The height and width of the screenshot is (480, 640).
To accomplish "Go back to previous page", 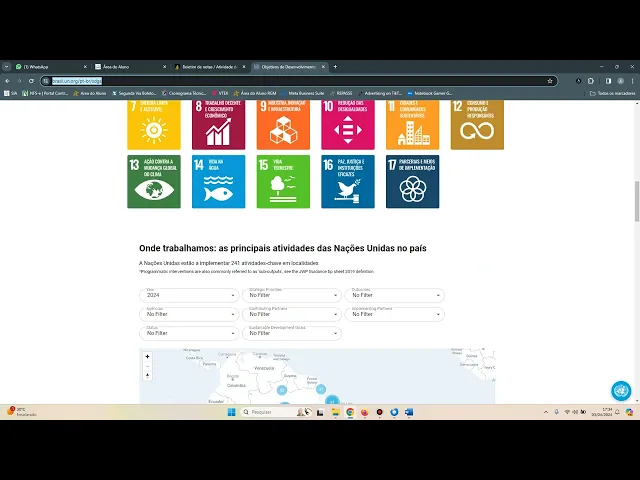I will pyautogui.click(x=7, y=81).
